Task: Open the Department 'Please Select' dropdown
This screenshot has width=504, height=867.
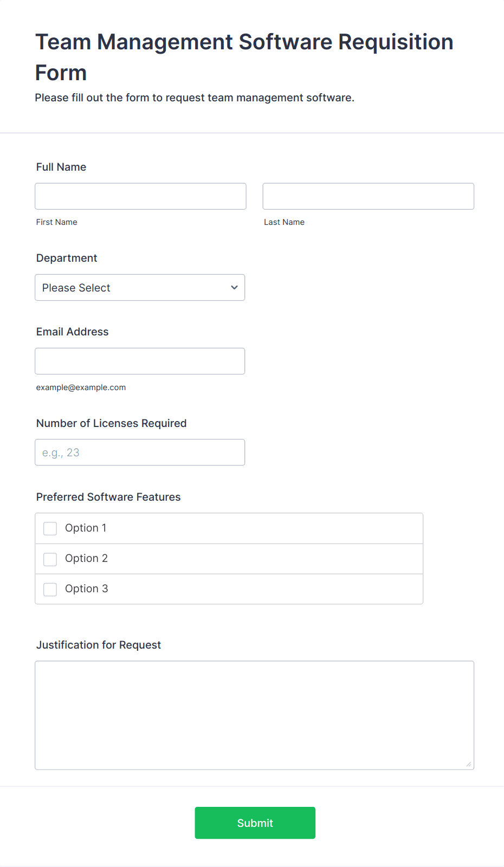Action: [140, 288]
